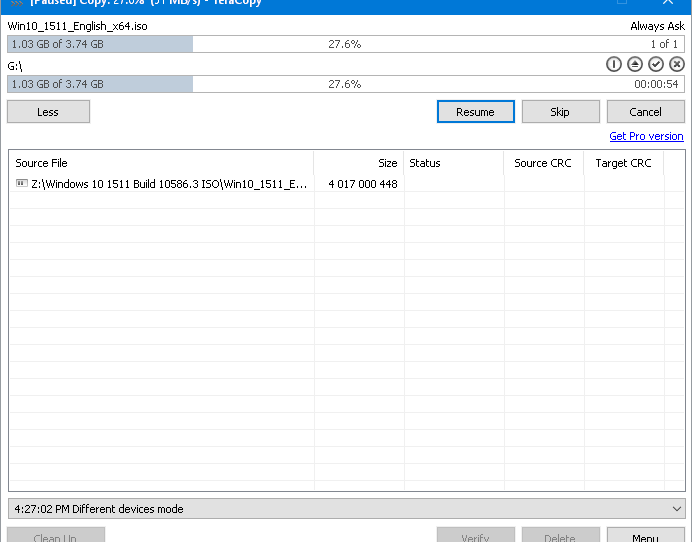Click the file progress bar under Win10_1511_English_x64.iso
692x542 pixels.
(x=346, y=44)
